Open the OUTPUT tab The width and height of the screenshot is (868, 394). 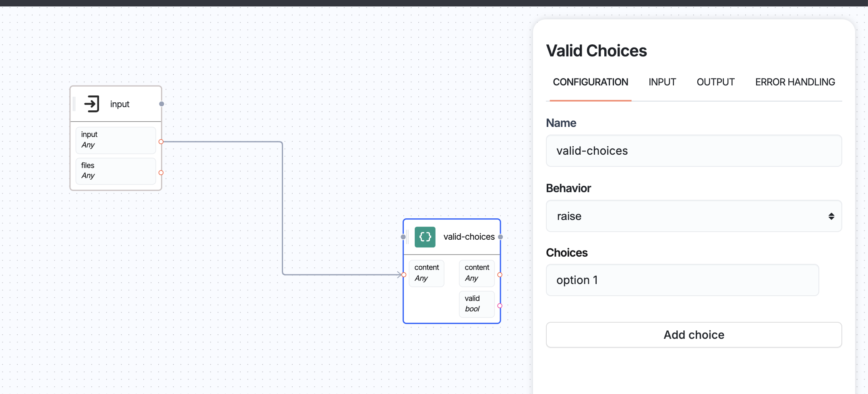[x=715, y=82]
